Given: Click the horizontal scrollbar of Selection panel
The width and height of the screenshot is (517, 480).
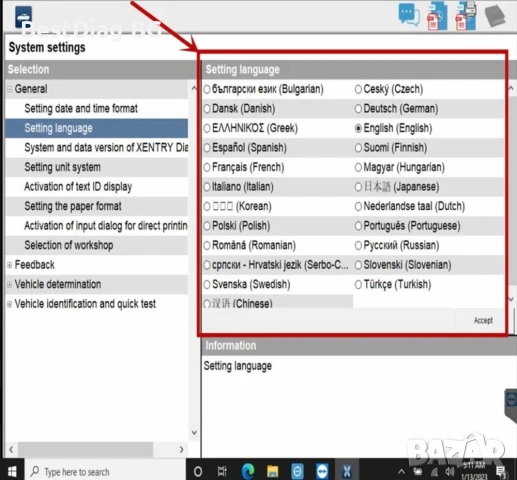Looking at the screenshot, I should pos(85,450).
